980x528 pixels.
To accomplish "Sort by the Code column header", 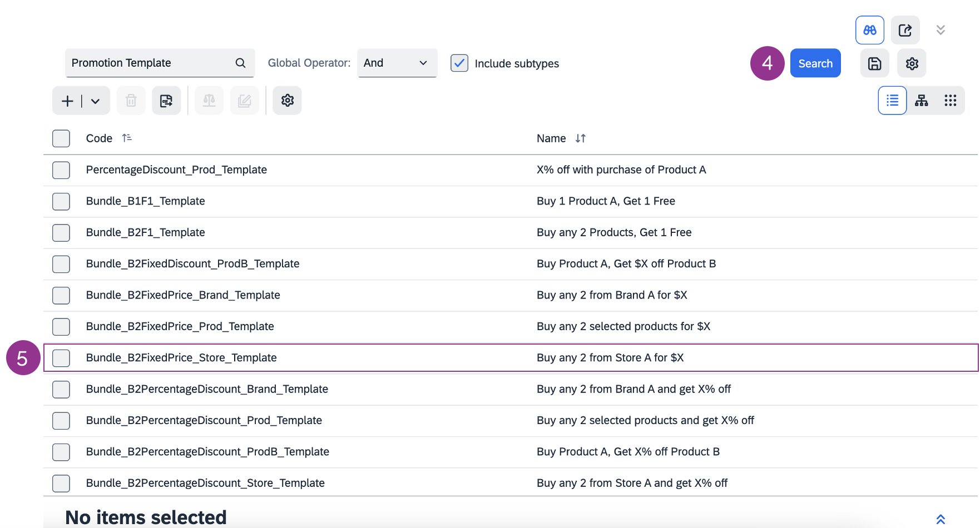I will (x=100, y=138).
